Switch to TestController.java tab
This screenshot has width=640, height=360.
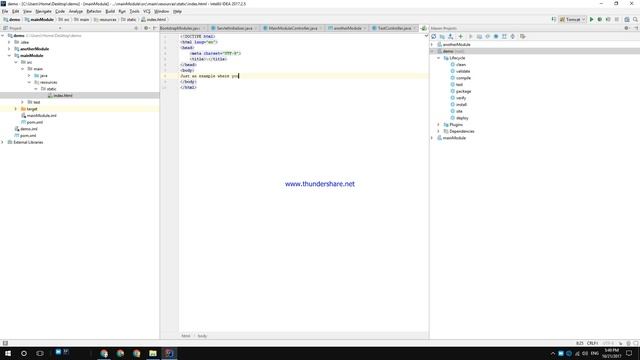(394, 28)
